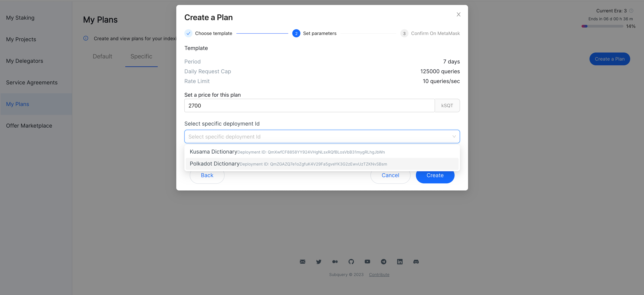Viewport: 644px width, 295px height.
Task: Click the My Projects sidebar icon
Action: (x=21, y=39)
